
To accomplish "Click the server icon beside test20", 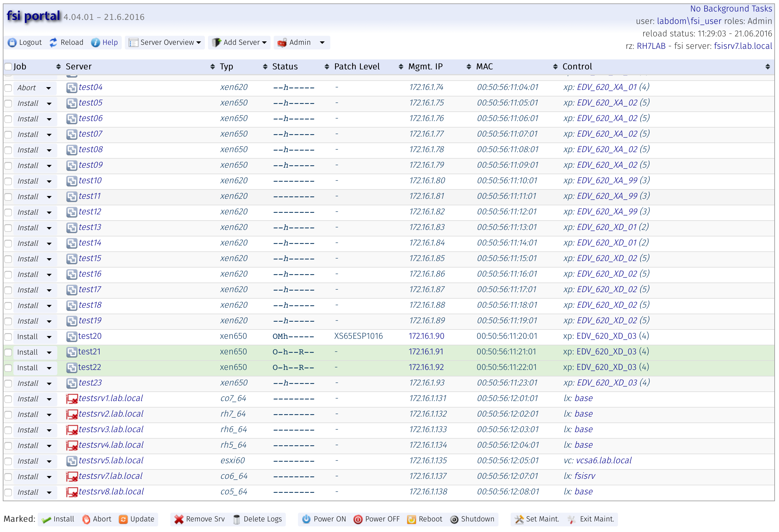I will [x=72, y=337].
